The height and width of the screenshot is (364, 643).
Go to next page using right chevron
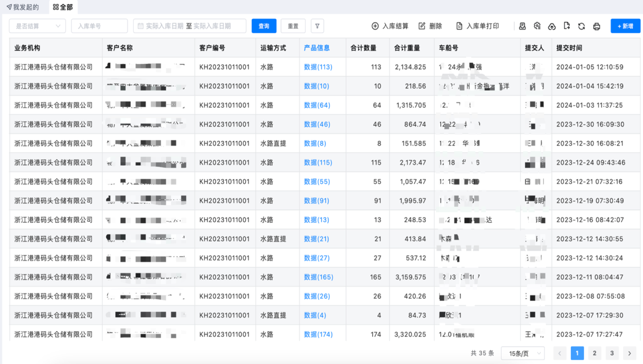[629, 353]
